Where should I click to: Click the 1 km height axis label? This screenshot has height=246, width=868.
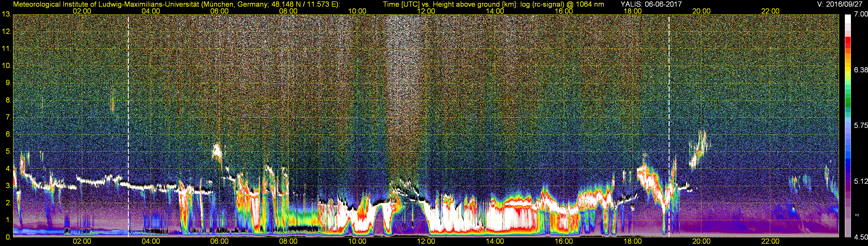coord(8,220)
